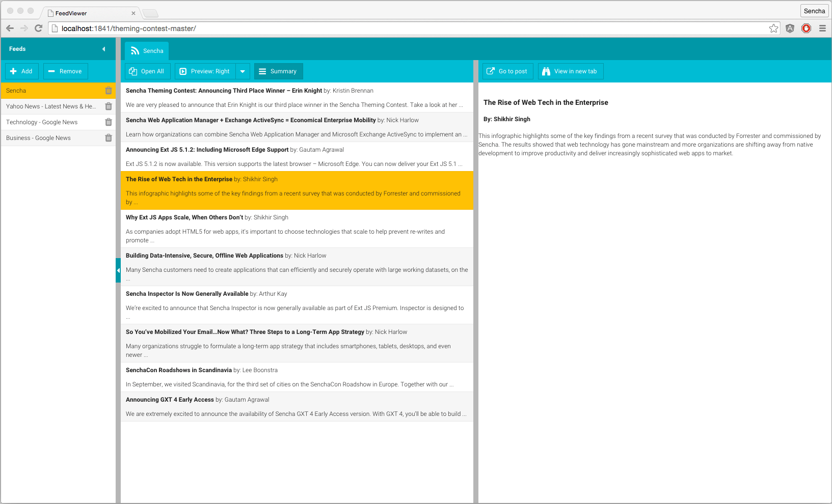The height and width of the screenshot is (504, 832).
Task: Select Yahoo News - Latest News feed
Action: pos(58,106)
